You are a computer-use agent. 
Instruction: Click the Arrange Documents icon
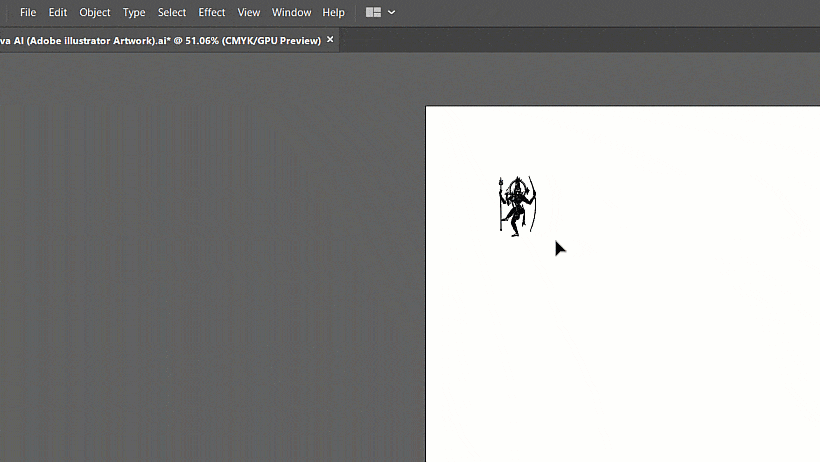[x=373, y=13]
